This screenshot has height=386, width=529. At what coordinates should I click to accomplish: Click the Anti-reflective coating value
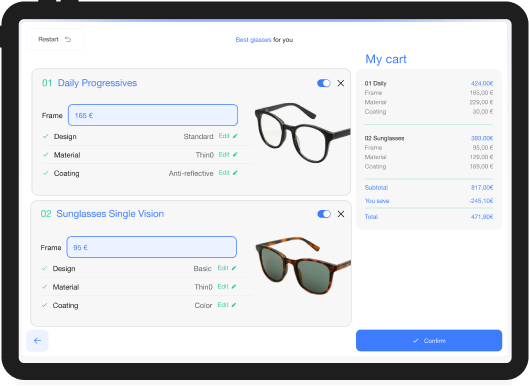click(191, 173)
